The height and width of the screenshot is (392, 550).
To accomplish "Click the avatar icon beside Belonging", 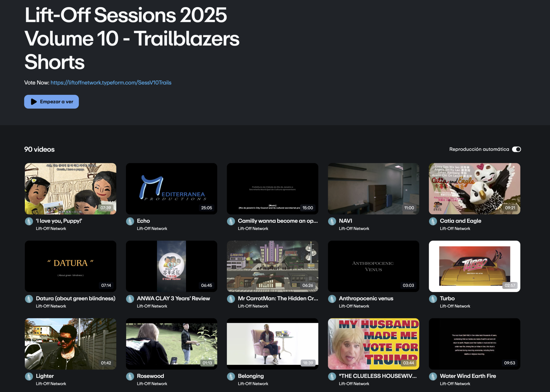I will pyautogui.click(x=231, y=377).
